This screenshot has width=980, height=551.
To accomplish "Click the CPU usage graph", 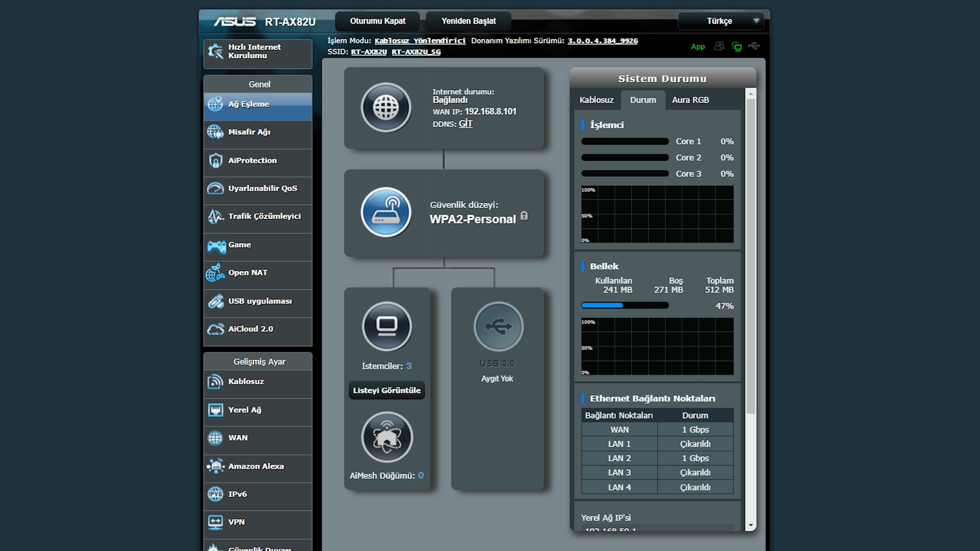I will [657, 215].
